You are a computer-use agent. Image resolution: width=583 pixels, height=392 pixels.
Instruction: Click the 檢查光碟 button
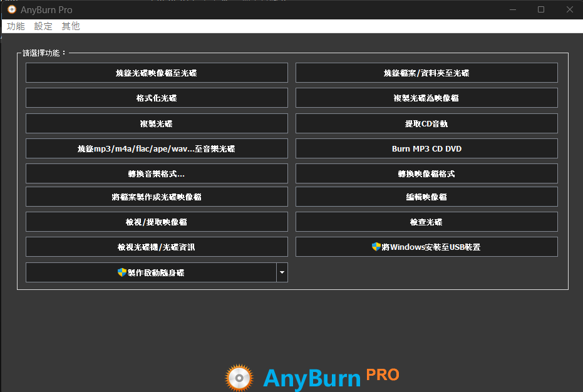[x=426, y=222]
